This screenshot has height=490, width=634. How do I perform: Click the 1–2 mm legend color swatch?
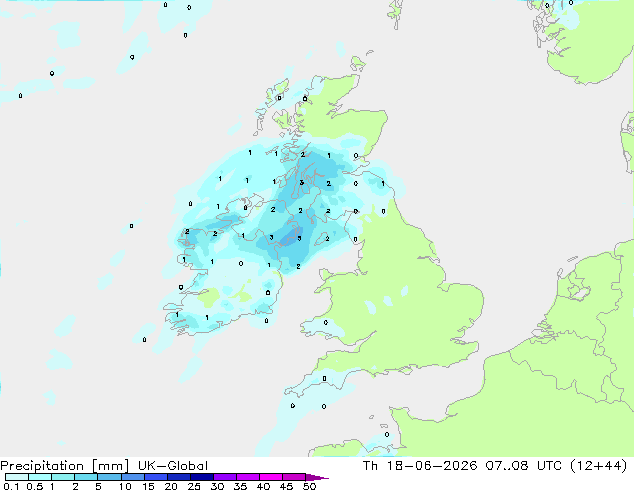(63, 477)
